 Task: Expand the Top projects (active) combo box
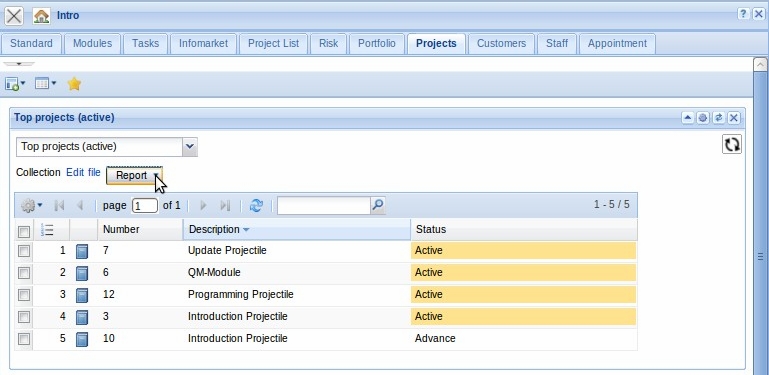(190, 147)
